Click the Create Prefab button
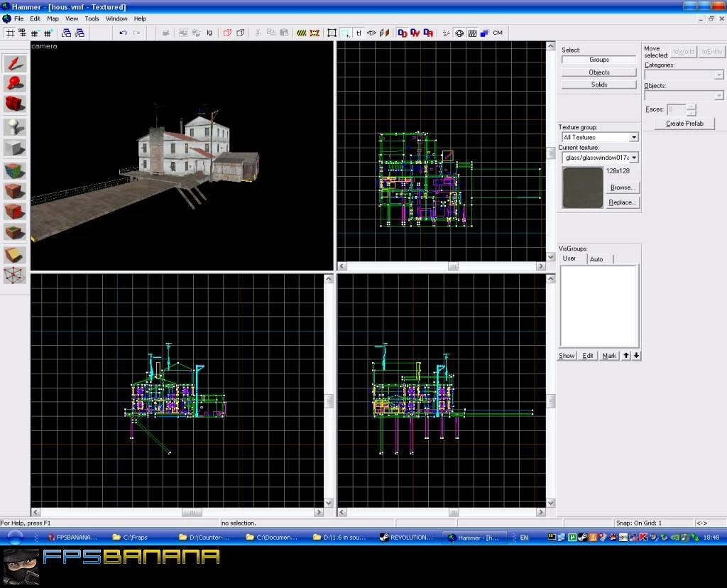This screenshot has height=588, width=727. pyautogui.click(x=684, y=124)
